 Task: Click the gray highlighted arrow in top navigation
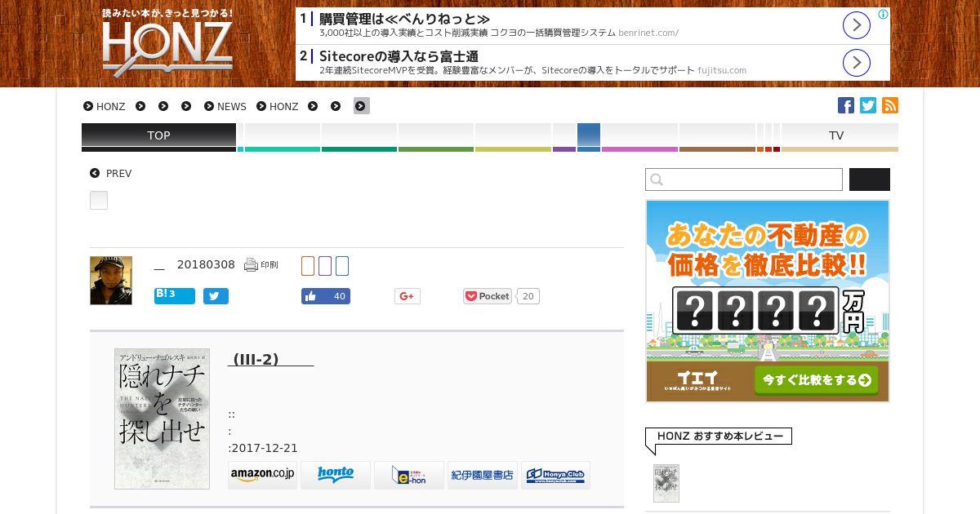point(362,106)
